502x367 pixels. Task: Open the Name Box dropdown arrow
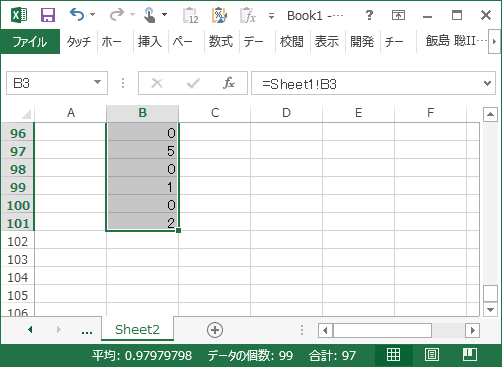(97, 82)
